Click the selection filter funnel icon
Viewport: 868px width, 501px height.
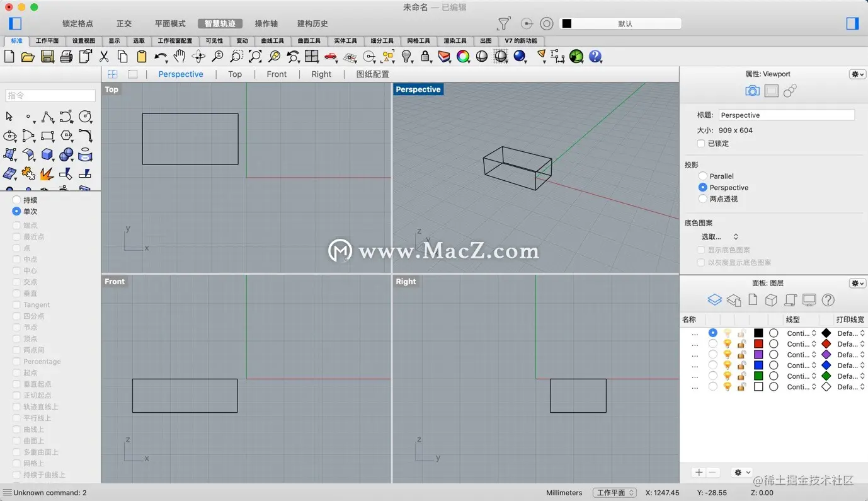click(x=503, y=24)
